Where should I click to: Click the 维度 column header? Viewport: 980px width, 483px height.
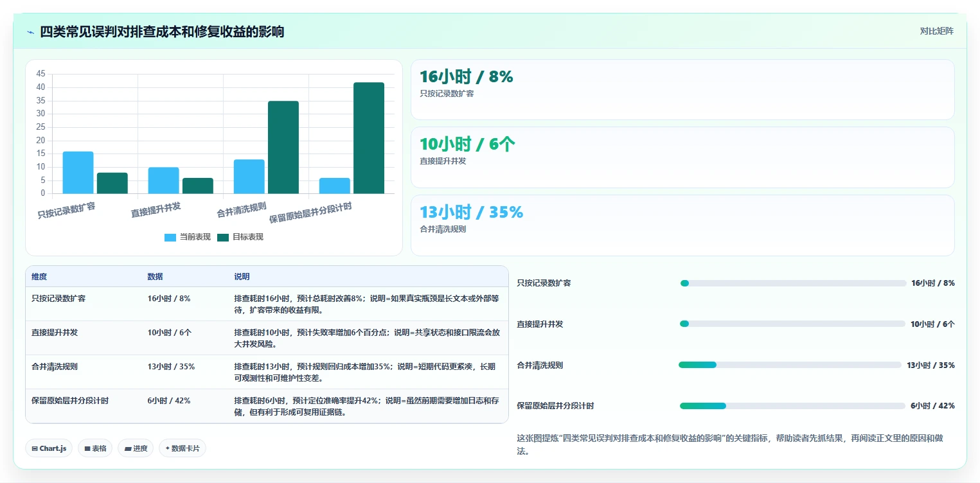coord(39,277)
